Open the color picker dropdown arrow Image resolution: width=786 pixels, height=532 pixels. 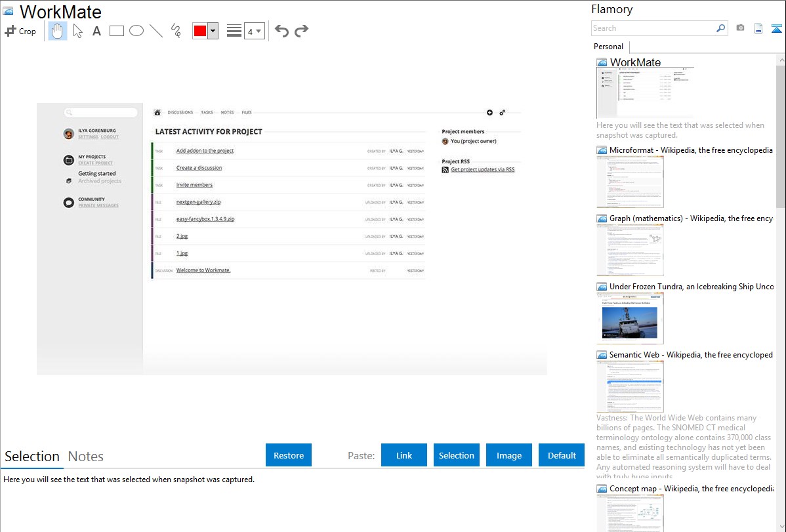point(213,31)
